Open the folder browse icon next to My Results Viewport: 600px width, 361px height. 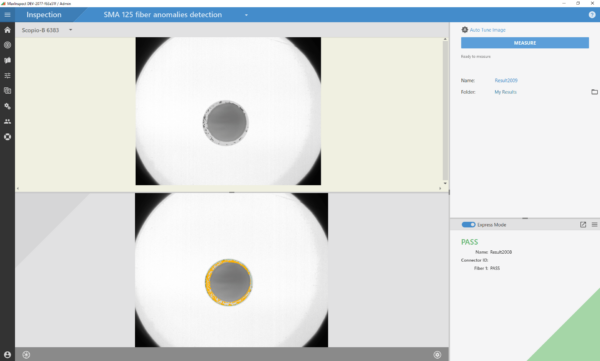[x=594, y=92]
